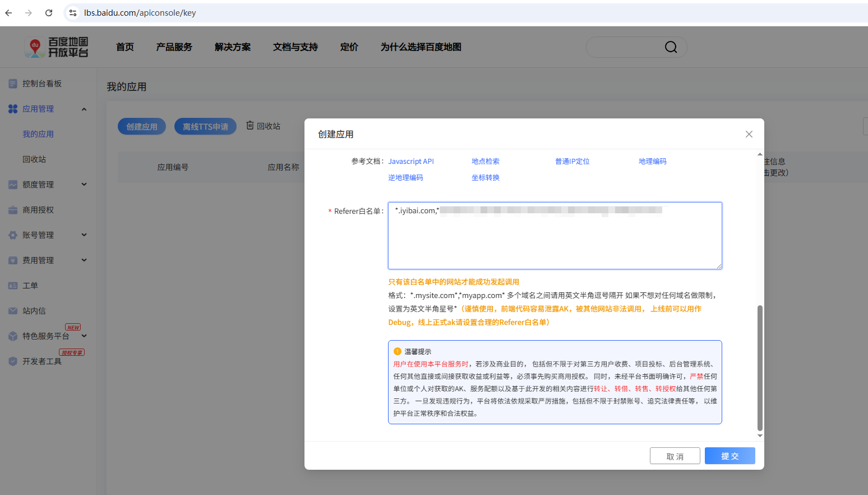Reload the page with browser refresh

(x=49, y=13)
